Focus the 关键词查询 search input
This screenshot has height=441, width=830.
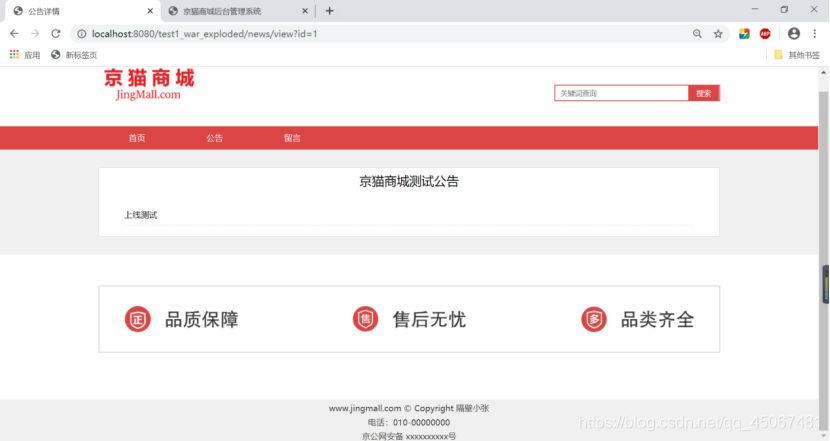pyautogui.click(x=621, y=93)
